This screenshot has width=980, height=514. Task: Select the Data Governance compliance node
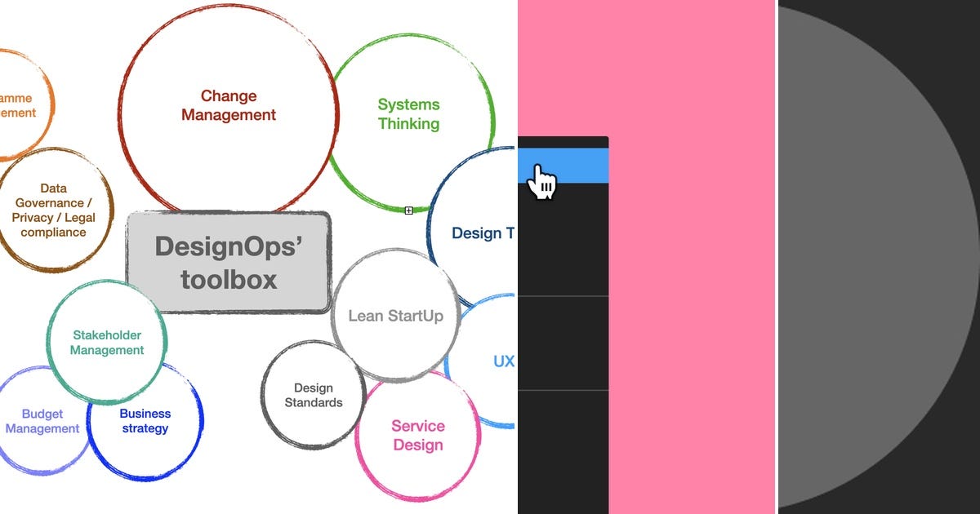tap(54, 210)
